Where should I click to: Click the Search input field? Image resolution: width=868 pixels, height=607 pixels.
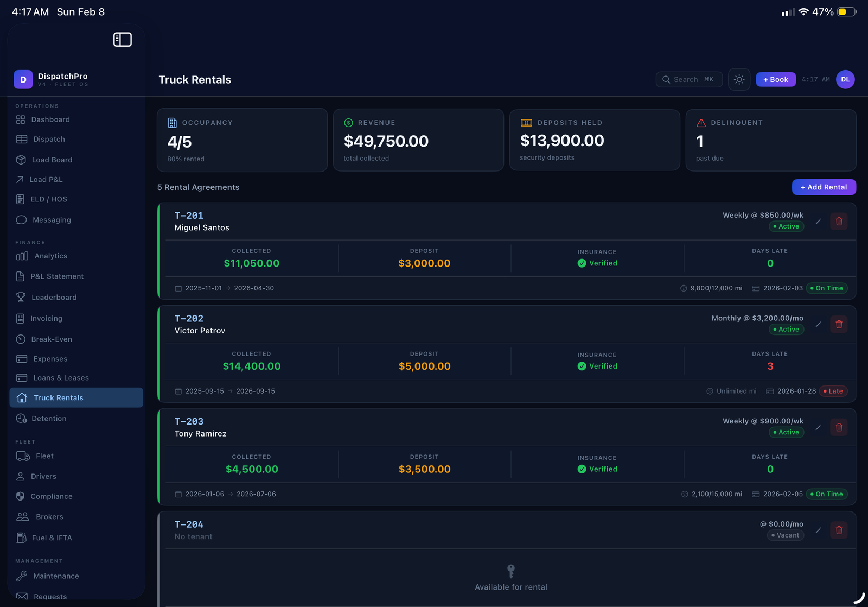(x=689, y=80)
